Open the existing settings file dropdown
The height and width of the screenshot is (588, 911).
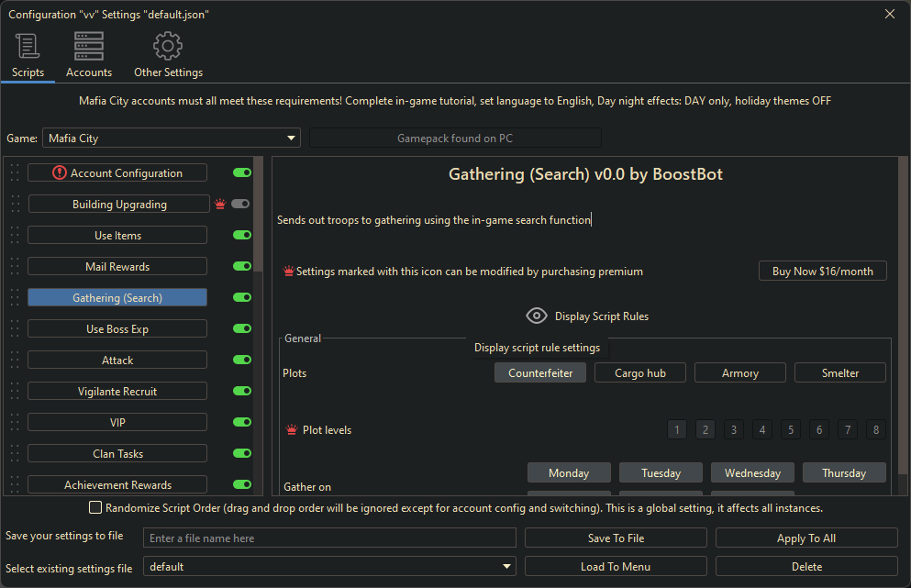click(x=329, y=567)
